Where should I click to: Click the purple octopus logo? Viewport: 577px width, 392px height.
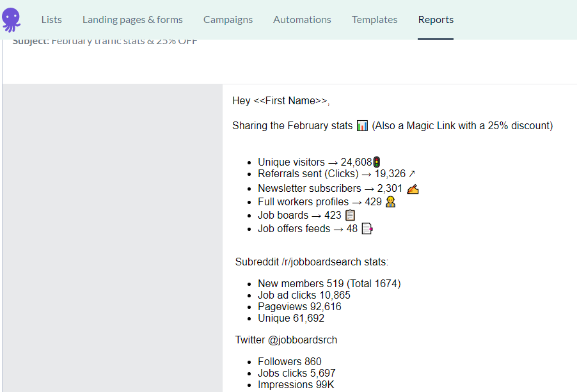12,20
